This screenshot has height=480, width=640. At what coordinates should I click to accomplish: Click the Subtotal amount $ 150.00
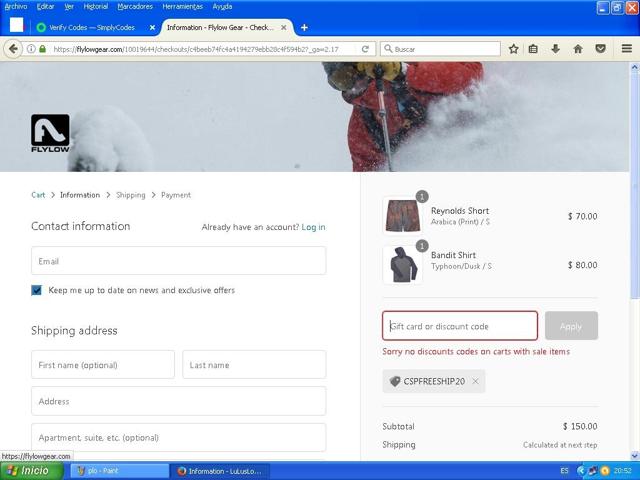point(580,426)
